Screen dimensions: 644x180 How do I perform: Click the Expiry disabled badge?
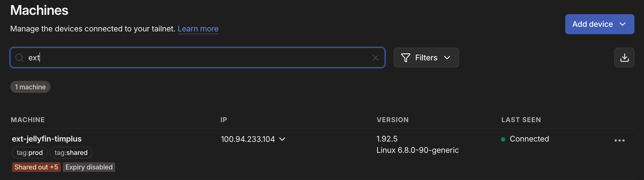pyautogui.click(x=89, y=167)
